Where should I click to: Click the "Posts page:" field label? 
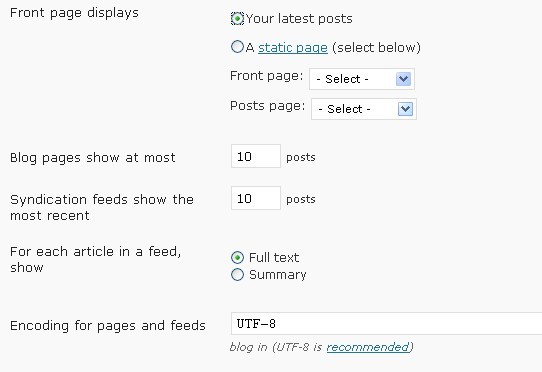pyautogui.click(x=268, y=106)
